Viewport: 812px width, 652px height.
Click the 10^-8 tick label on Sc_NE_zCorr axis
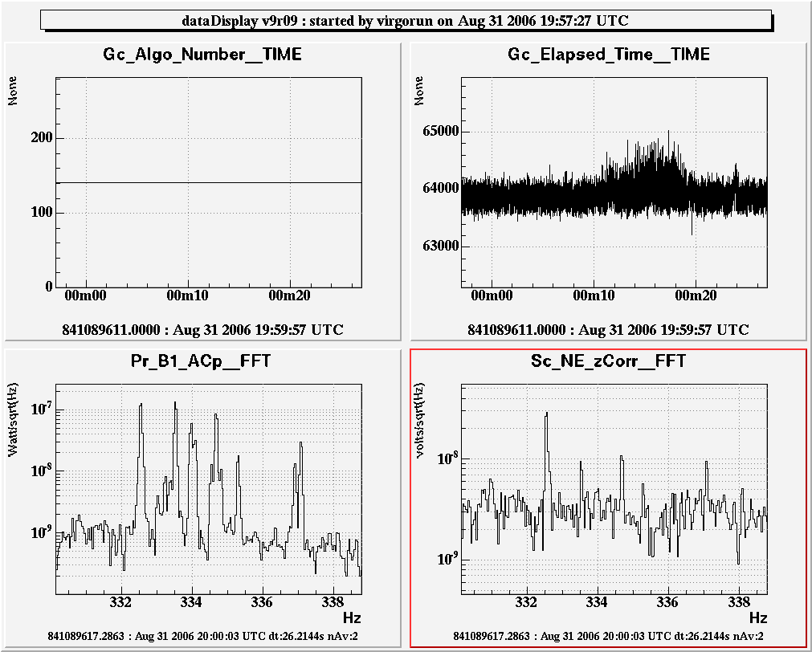pos(447,458)
